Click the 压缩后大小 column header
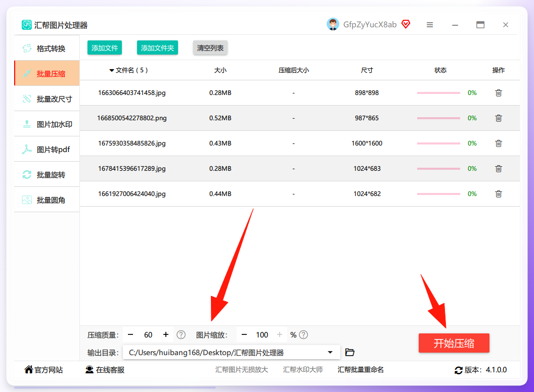The image size is (534, 392). point(294,70)
